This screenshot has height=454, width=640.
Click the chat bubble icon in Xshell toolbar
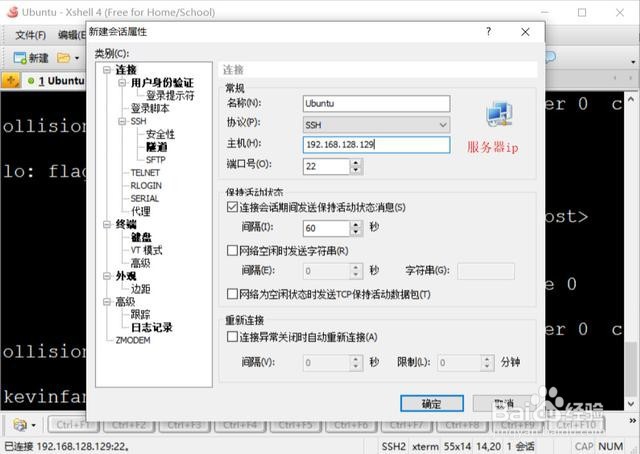click(x=551, y=57)
